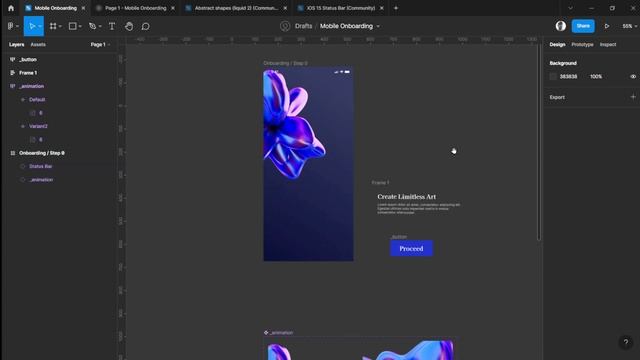This screenshot has width=640, height=360.
Task: Close the Page 1 - Mobile Onboarding tab
Action: [173, 8]
